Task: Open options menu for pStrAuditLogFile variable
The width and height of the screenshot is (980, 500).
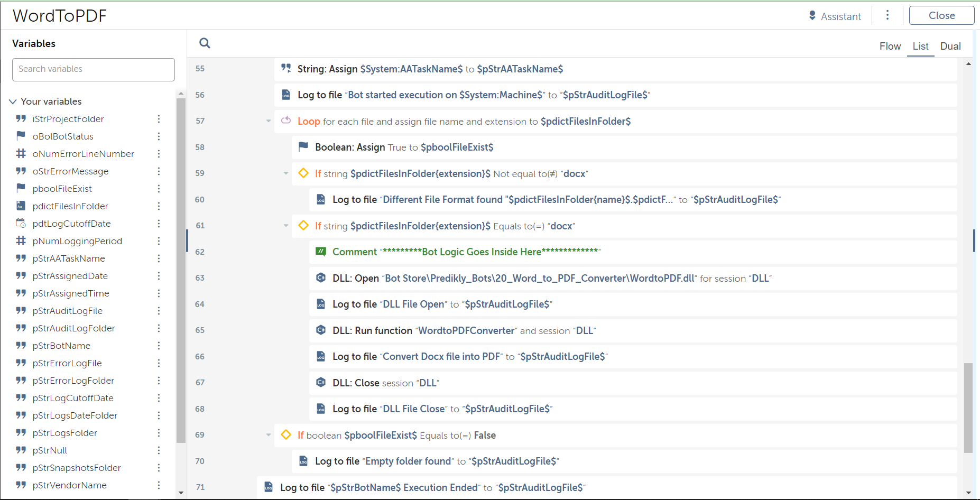Action: [159, 311]
